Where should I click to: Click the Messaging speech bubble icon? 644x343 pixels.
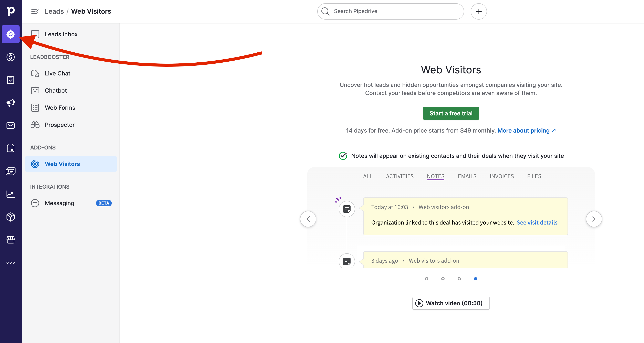click(35, 203)
